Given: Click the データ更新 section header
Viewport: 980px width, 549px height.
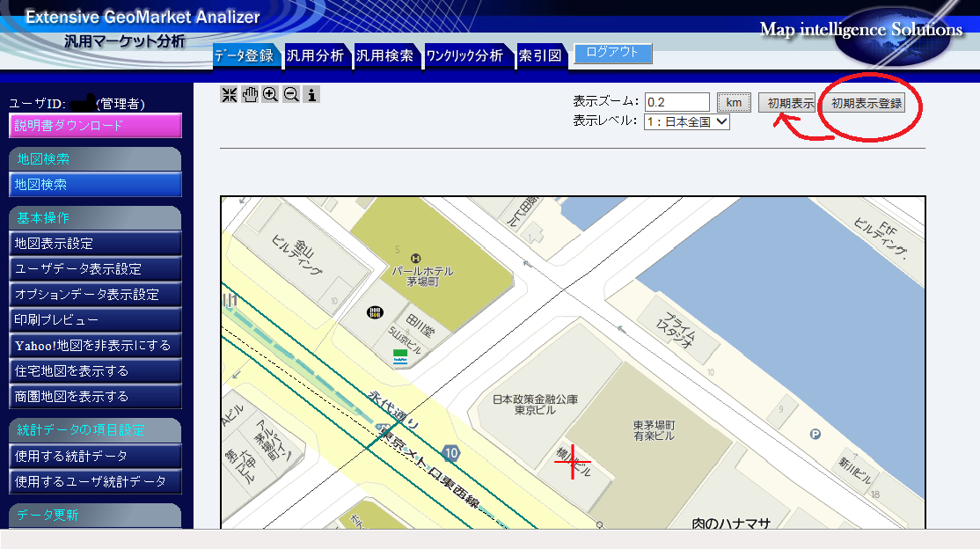Looking at the screenshot, I should [x=96, y=516].
